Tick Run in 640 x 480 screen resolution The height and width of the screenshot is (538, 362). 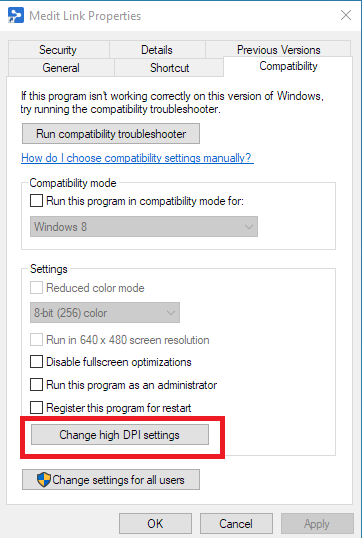pyautogui.click(x=36, y=340)
